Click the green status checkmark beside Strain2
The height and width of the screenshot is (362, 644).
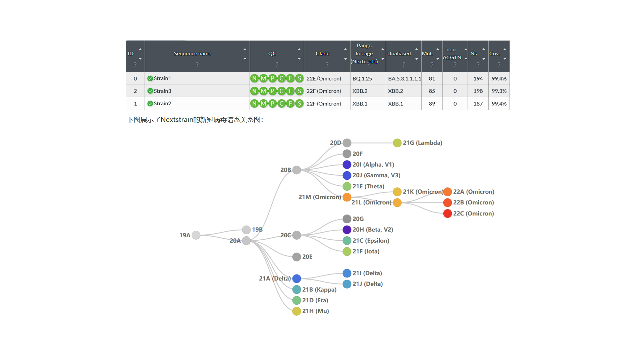coord(150,104)
